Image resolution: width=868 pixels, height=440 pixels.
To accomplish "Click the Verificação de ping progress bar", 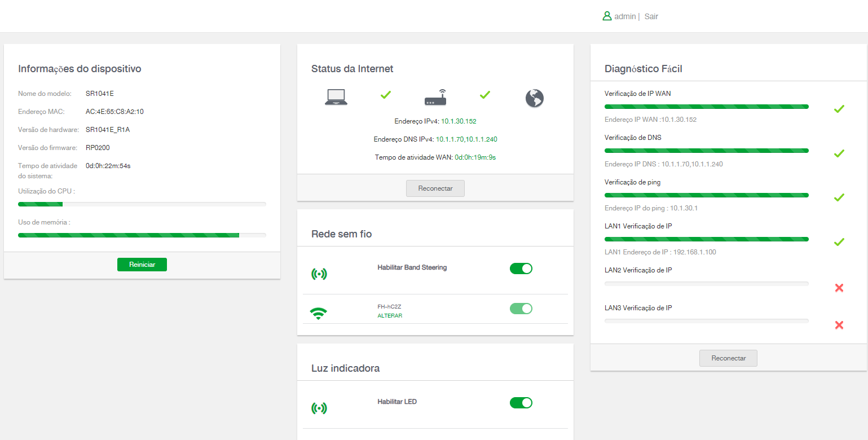I will pyautogui.click(x=707, y=195).
